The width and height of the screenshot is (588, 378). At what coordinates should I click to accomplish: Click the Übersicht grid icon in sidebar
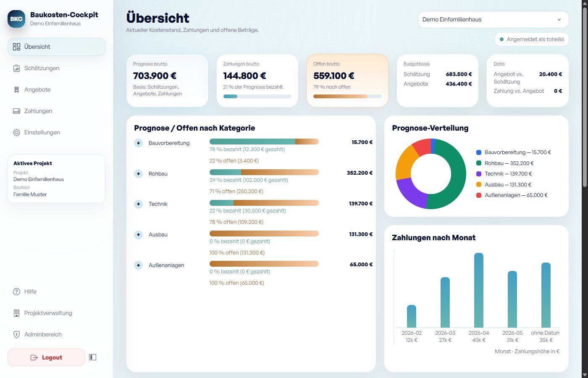[16, 47]
